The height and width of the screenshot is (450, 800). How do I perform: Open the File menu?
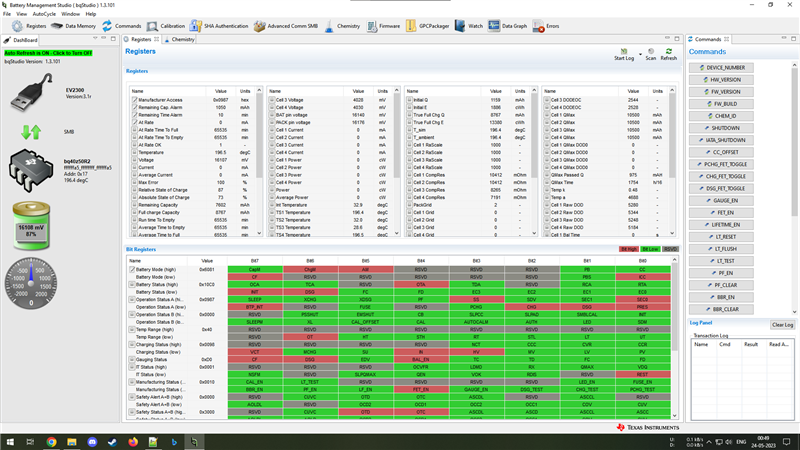pyautogui.click(x=7, y=14)
